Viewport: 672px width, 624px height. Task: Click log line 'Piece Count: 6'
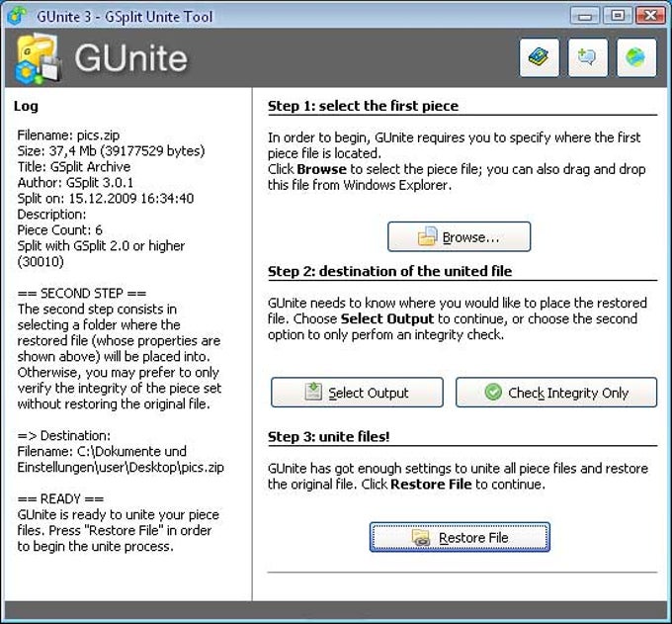[x=59, y=230]
